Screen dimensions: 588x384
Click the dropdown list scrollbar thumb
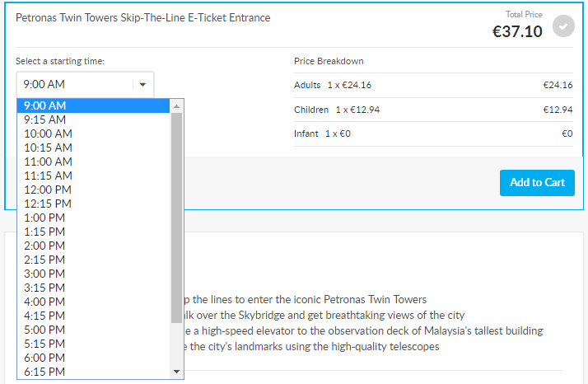(x=176, y=218)
